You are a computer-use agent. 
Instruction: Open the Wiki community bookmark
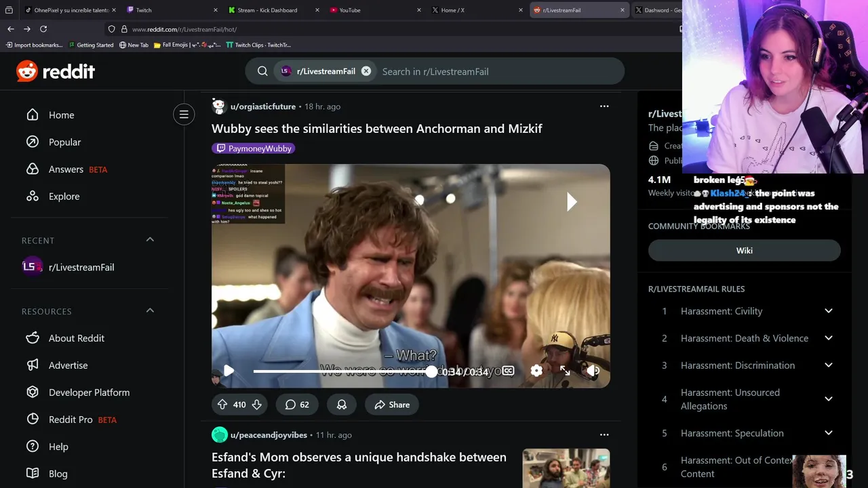[745, 250]
